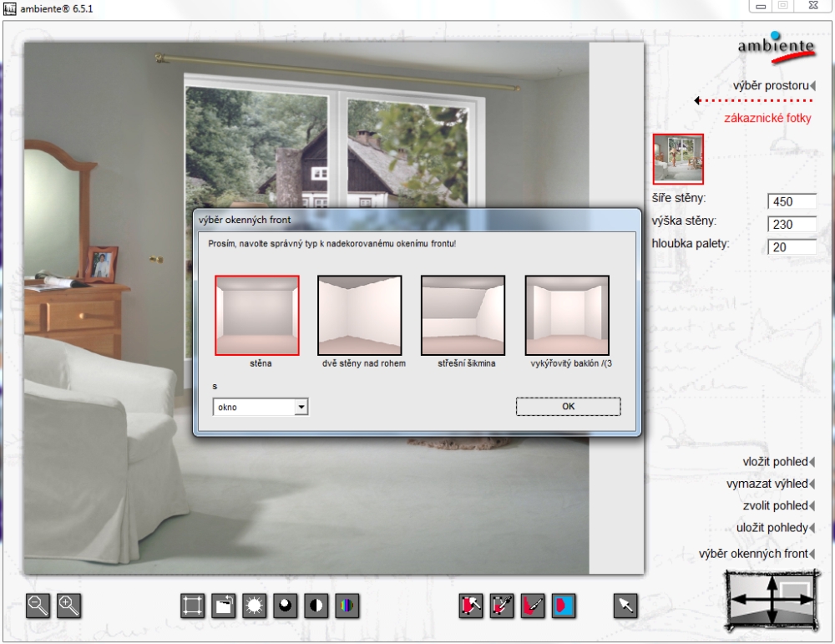The height and width of the screenshot is (644, 835).
Task: Click 'uložit pohledy' menu item
Action: 776,527
